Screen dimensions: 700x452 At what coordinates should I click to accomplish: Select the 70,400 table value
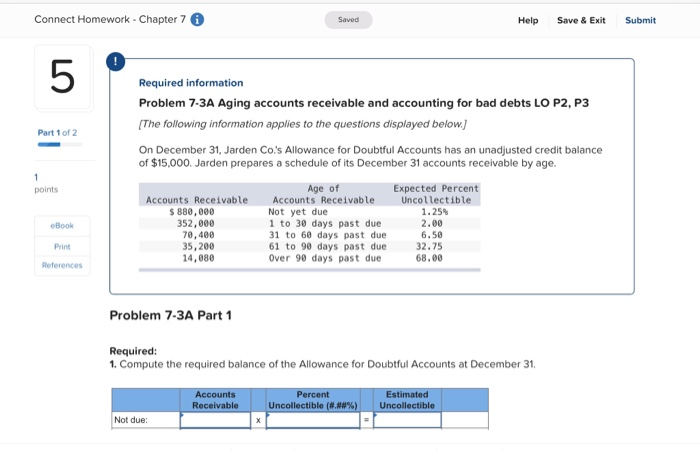click(198, 235)
